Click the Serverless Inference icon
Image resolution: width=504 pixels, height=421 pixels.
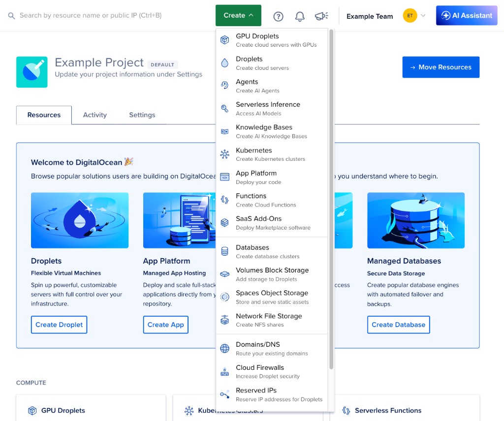coord(225,109)
